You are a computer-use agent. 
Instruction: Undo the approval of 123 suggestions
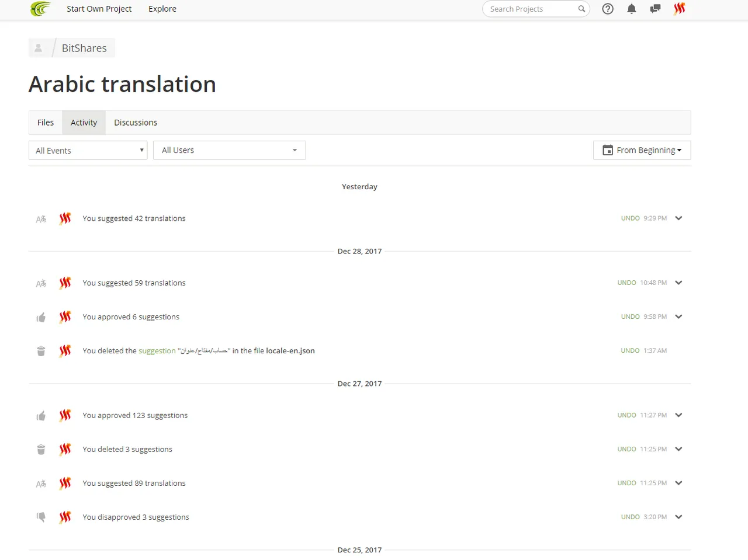pyautogui.click(x=626, y=415)
